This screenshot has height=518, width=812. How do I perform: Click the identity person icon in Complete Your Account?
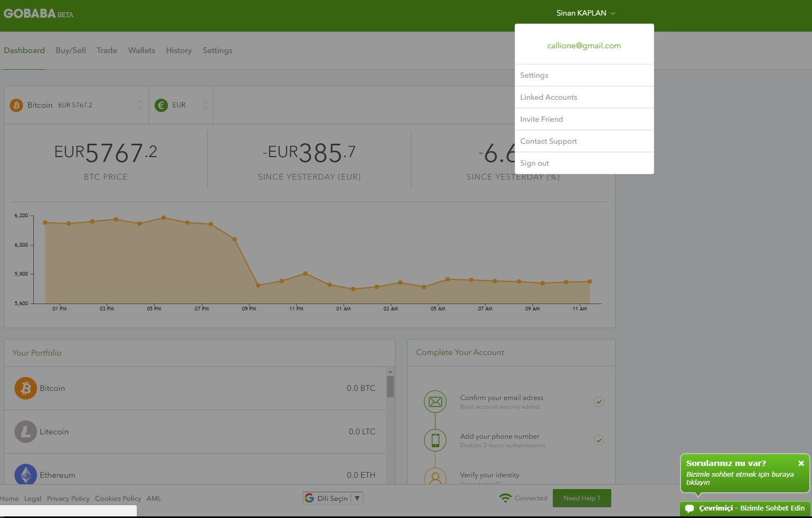point(435,476)
